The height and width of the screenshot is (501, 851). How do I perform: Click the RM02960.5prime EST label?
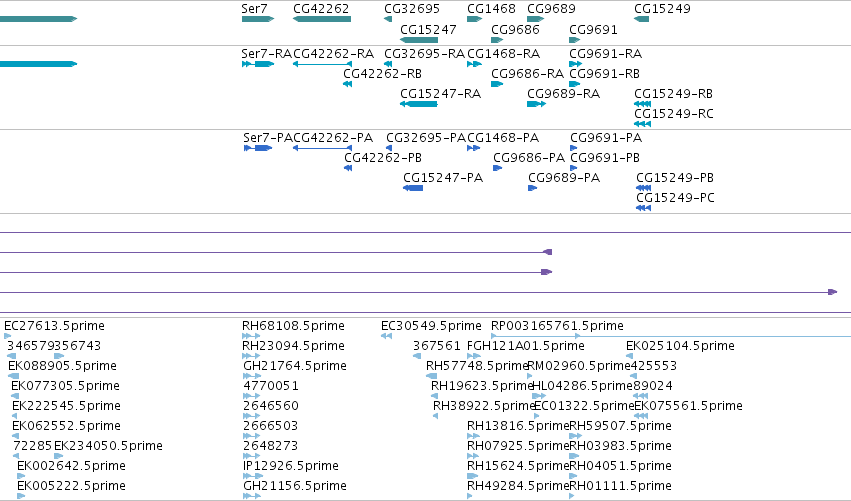pos(579,366)
